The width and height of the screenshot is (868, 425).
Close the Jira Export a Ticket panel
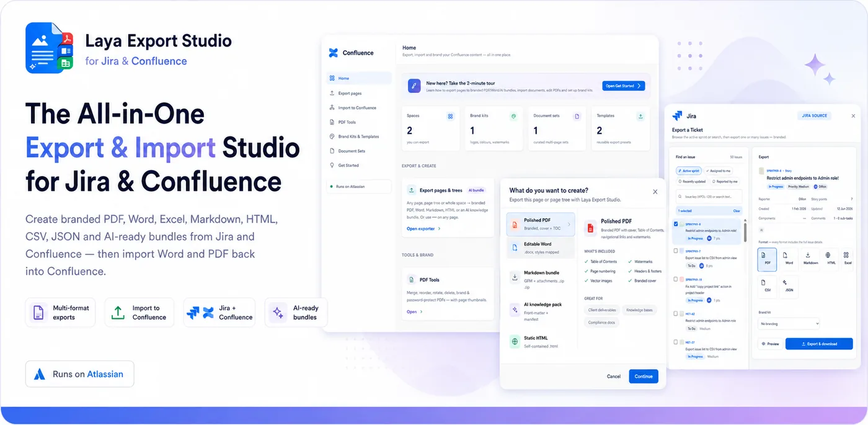click(x=853, y=115)
